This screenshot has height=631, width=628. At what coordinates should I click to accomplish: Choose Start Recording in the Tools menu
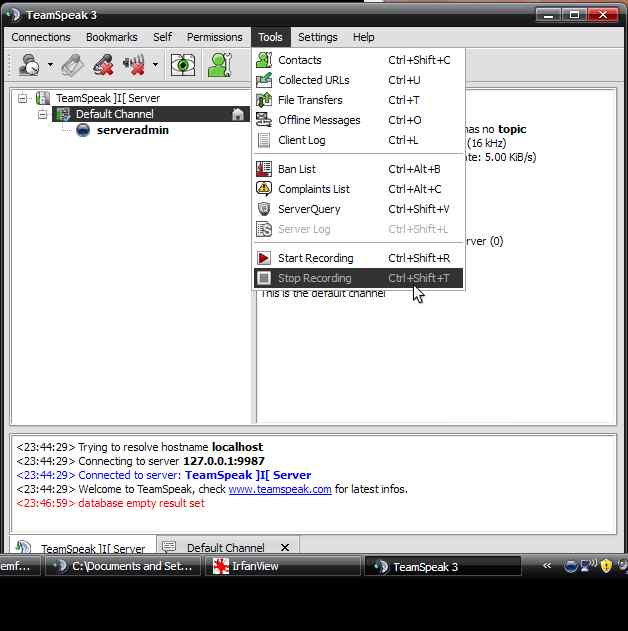[x=358, y=258]
